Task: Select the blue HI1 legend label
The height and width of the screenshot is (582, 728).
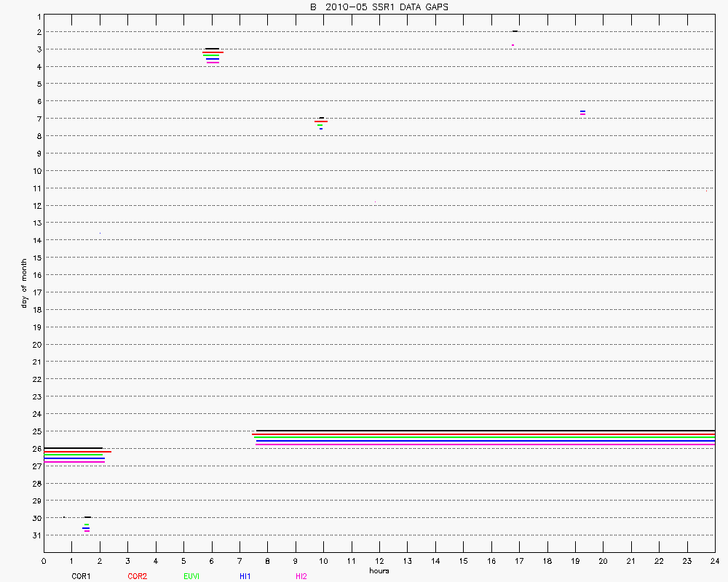Action: coord(245,576)
